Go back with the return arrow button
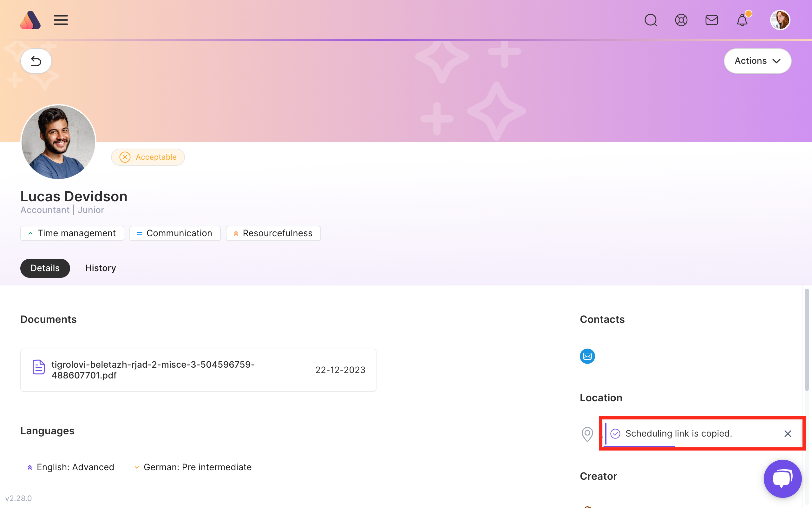This screenshot has width=812, height=508. click(x=36, y=61)
